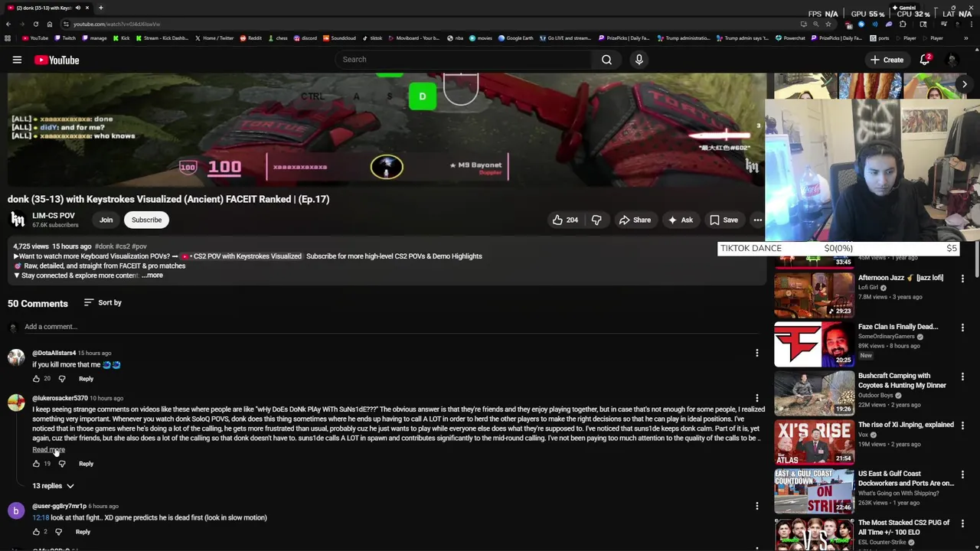Like the donk video with thumbs up

(565, 220)
